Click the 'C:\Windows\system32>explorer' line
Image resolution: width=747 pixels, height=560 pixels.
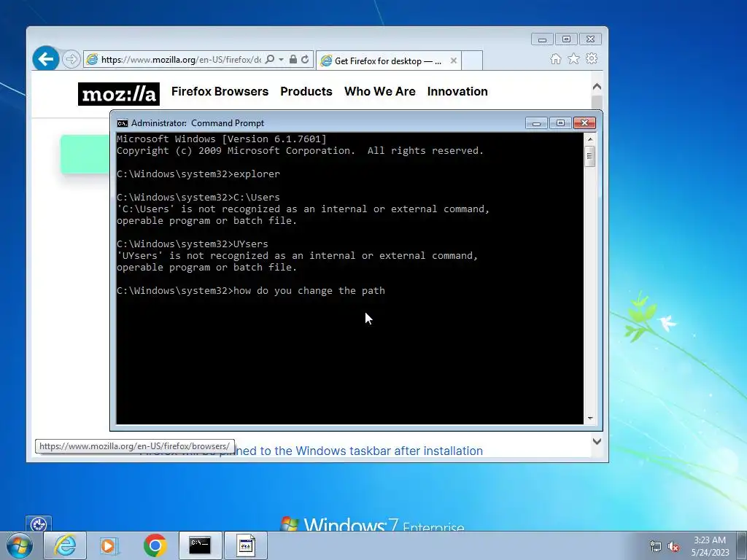click(x=198, y=174)
